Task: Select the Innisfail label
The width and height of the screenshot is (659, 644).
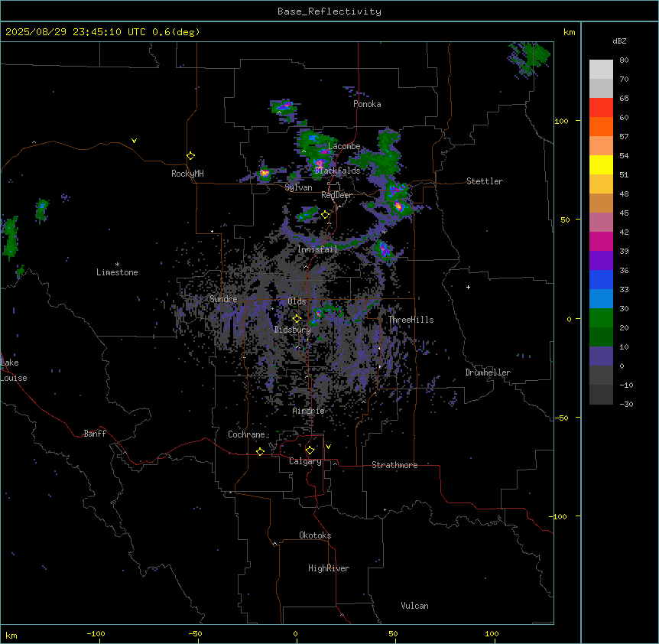Action: click(317, 249)
